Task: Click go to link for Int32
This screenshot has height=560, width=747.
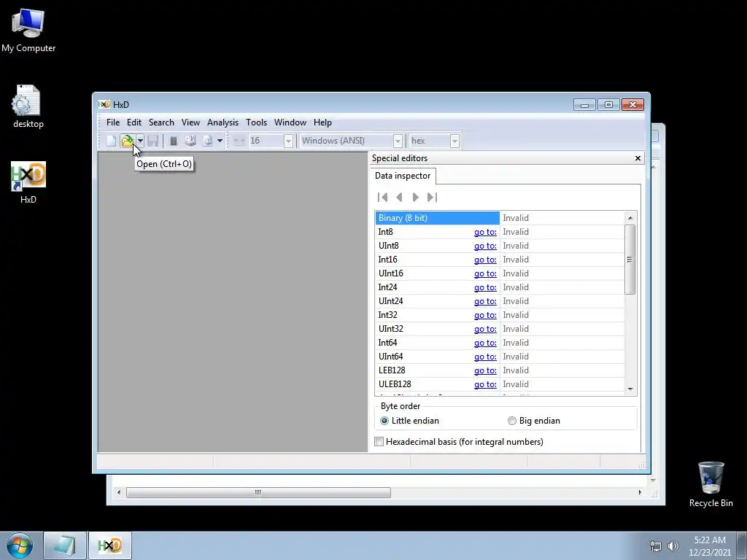Action: [485, 315]
